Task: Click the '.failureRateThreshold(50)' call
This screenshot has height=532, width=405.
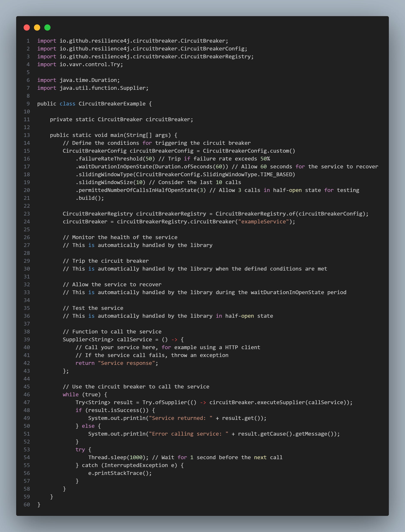Action: [x=115, y=159]
